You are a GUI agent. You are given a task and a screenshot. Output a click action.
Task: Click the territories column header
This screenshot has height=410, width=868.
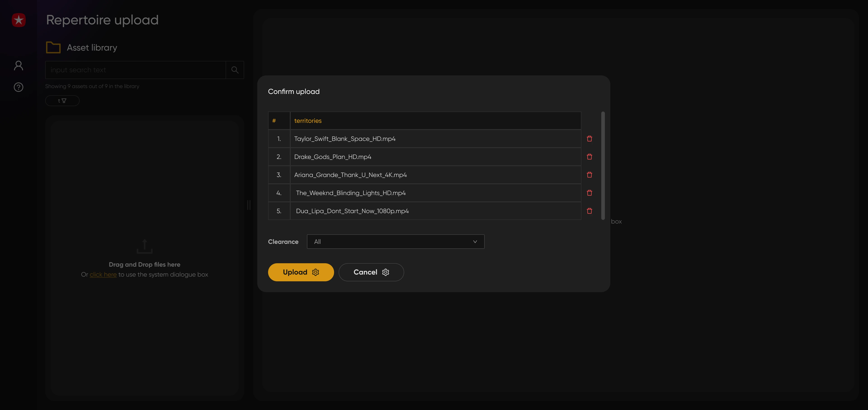[x=308, y=121]
